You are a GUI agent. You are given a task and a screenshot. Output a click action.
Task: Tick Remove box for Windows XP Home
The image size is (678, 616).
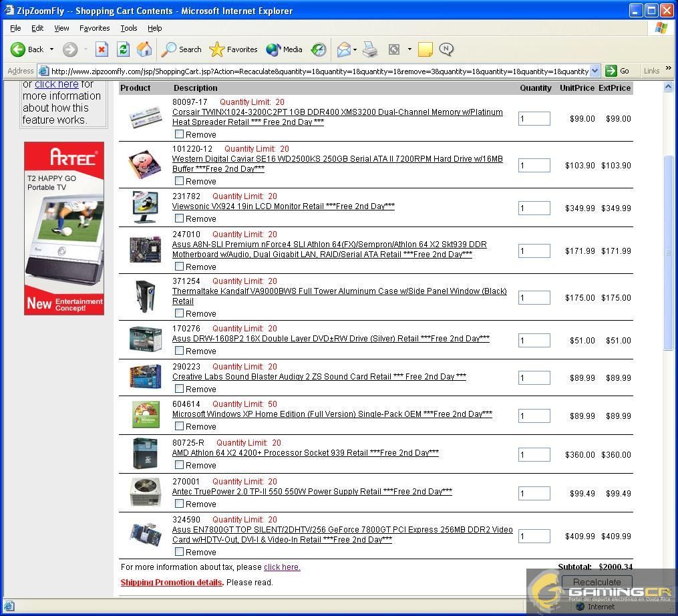click(x=179, y=426)
